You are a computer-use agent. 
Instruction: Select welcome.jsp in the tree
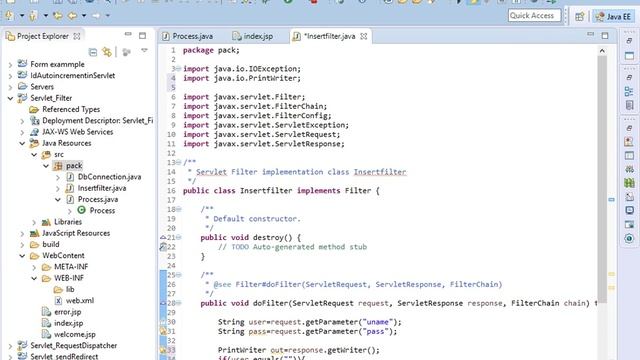(x=74, y=334)
